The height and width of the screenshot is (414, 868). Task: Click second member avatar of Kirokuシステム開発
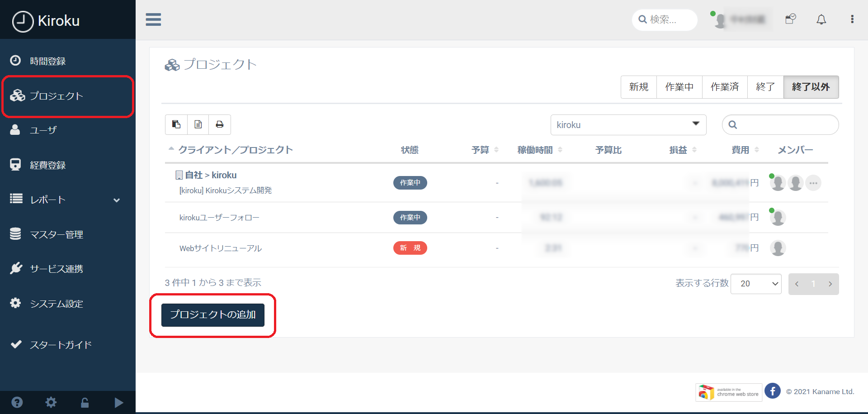click(x=795, y=183)
